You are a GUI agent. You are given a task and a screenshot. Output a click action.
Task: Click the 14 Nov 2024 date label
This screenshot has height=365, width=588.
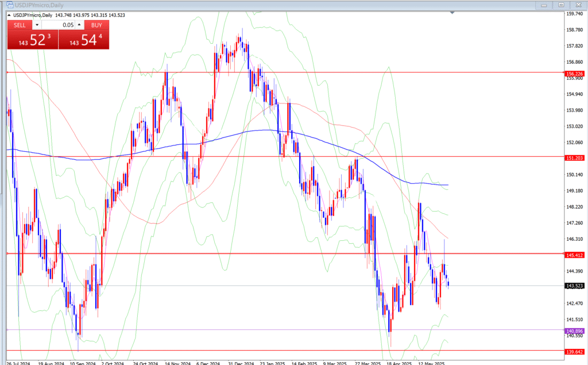[x=178, y=363]
